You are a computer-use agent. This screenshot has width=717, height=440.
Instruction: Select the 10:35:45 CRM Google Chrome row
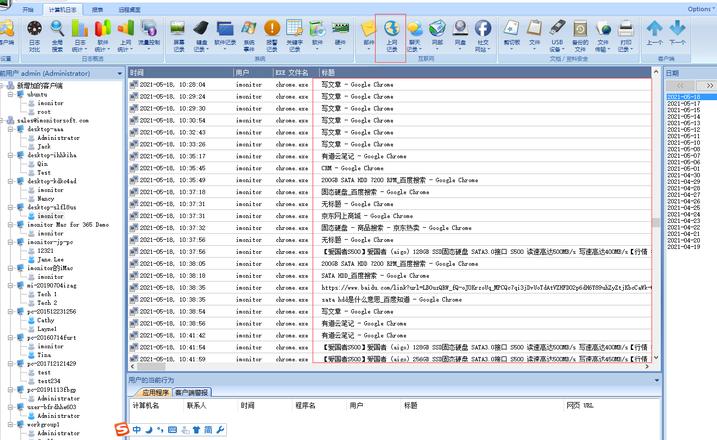[390, 168]
